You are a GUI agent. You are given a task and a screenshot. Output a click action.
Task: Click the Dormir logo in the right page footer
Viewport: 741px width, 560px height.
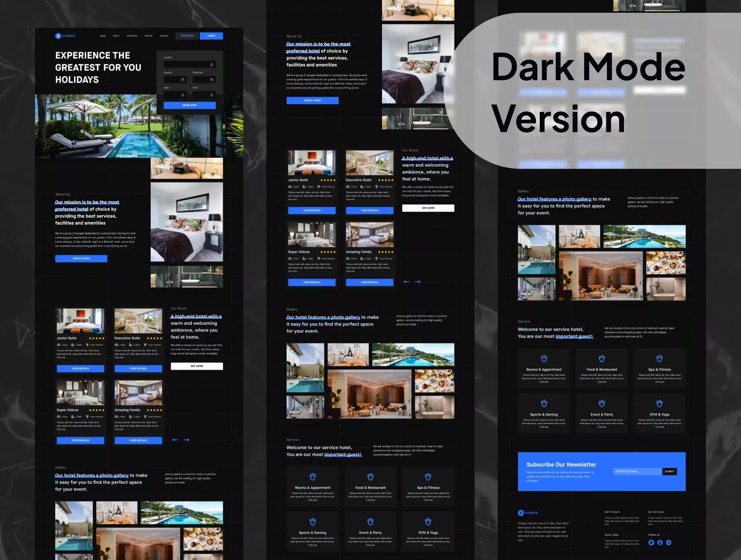pyautogui.click(x=528, y=513)
